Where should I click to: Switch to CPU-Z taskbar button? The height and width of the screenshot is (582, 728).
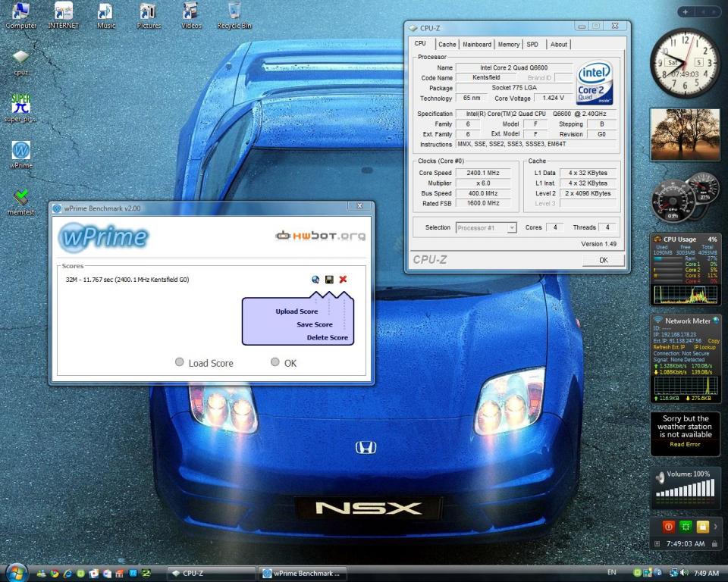coord(210,574)
